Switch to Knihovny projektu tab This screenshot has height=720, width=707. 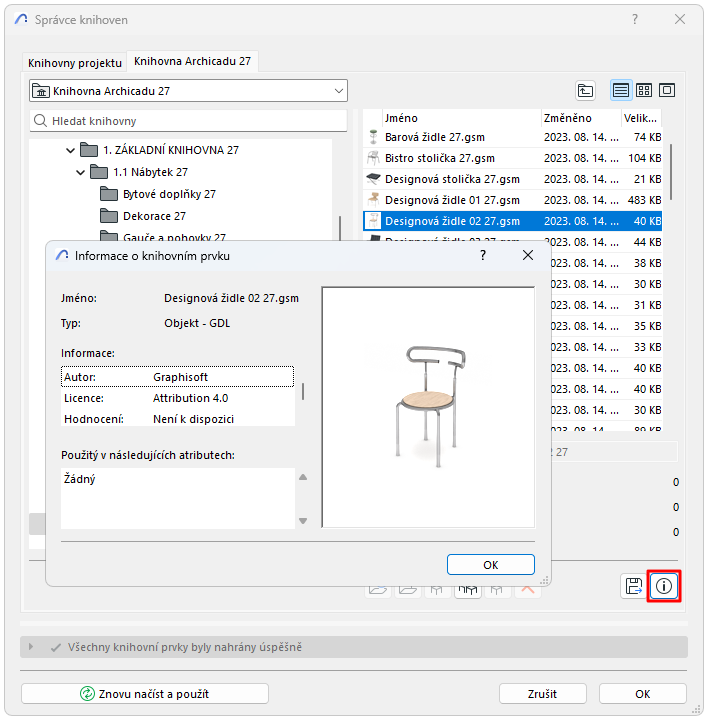pos(75,63)
